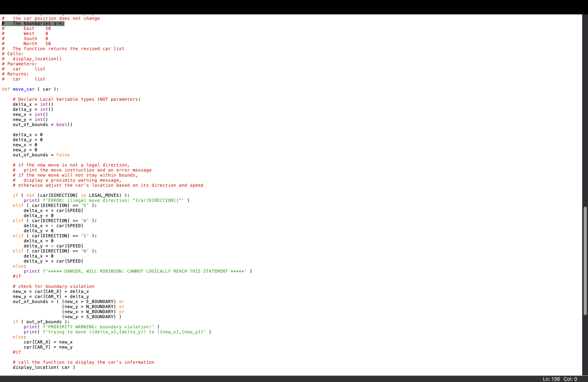The image size is (588, 382).
Task: Click the 'car[CAR_X] = new_x' line
Action: coord(48,342)
